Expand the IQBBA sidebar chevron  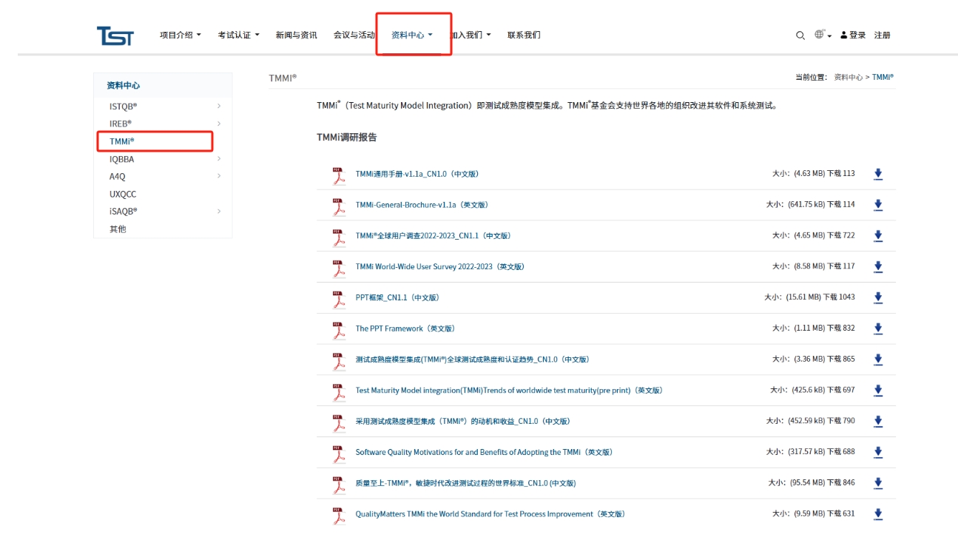(x=219, y=158)
